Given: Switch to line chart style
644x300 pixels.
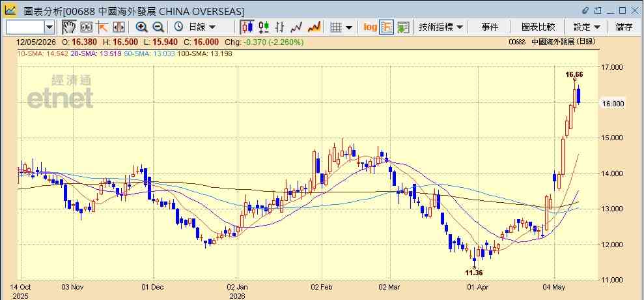Looking at the screenshot, I should click(x=296, y=27).
